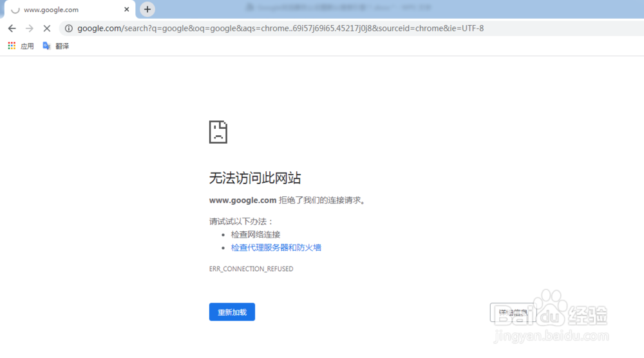Open the 翻译 translate bookmark
This screenshot has width=644, height=358.
coord(56,46)
